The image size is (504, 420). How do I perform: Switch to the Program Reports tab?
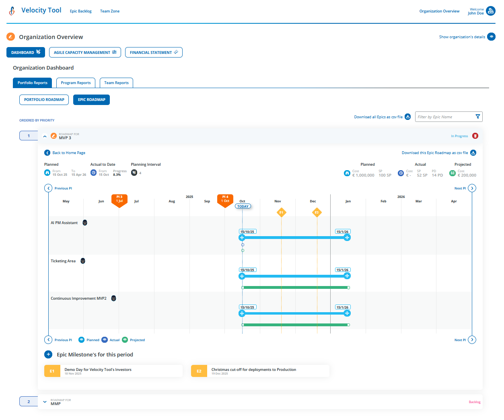(x=76, y=82)
